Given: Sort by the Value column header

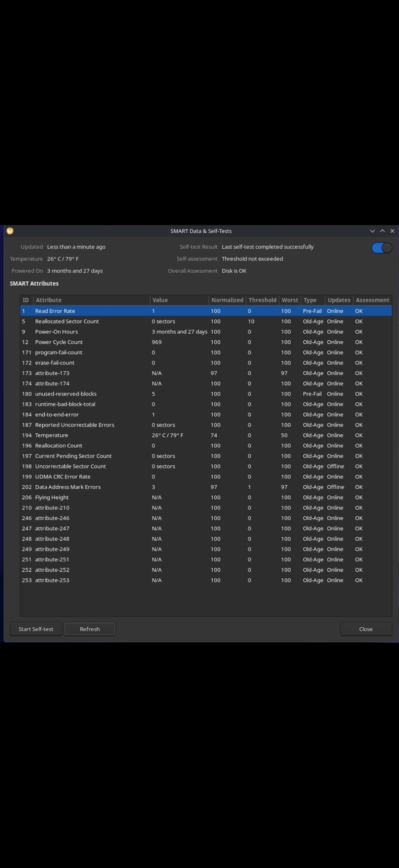Looking at the screenshot, I should click(x=178, y=300).
